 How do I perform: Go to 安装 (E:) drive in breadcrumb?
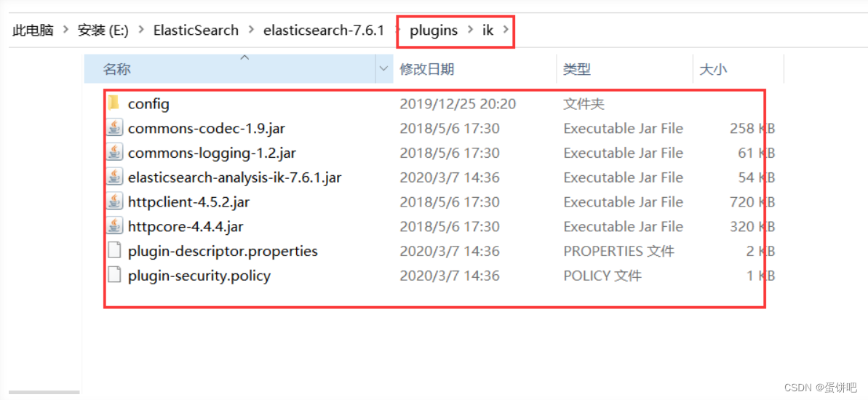pos(103,30)
